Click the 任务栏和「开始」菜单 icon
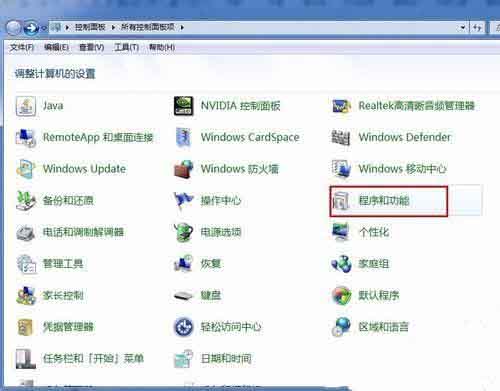The height and width of the screenshot is (391, 500). pos(26,359)
